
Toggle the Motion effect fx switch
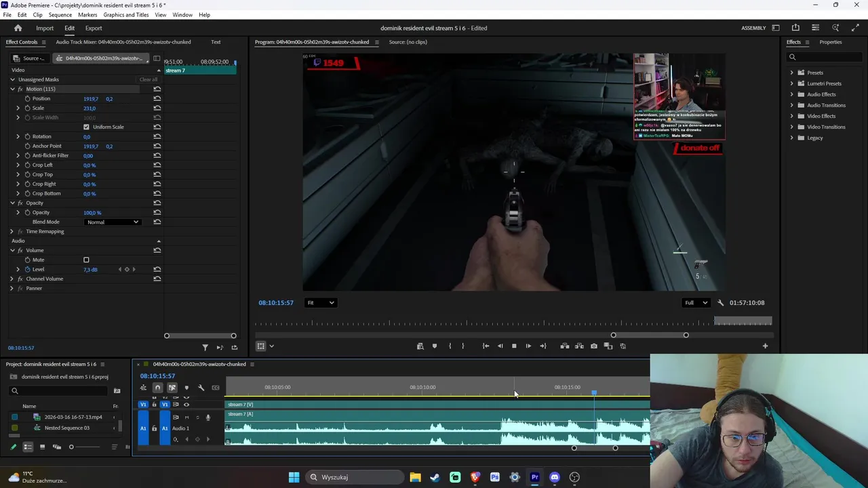[x=20, y=89]
